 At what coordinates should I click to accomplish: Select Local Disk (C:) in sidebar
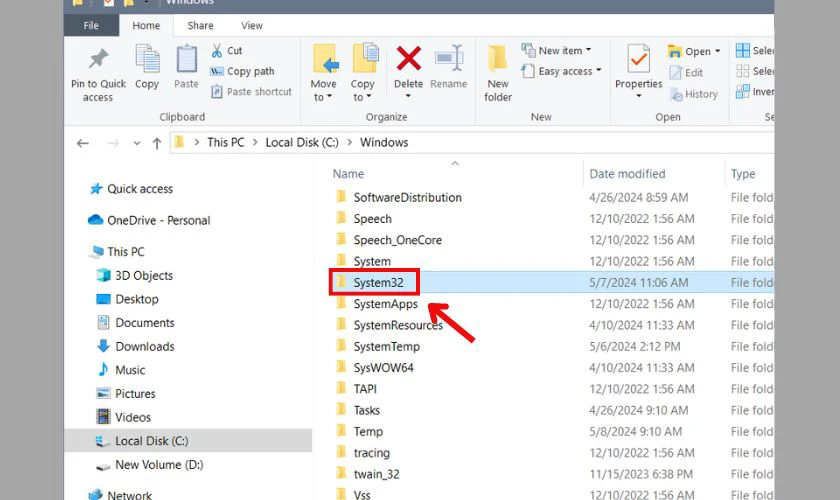click(188, 441)
